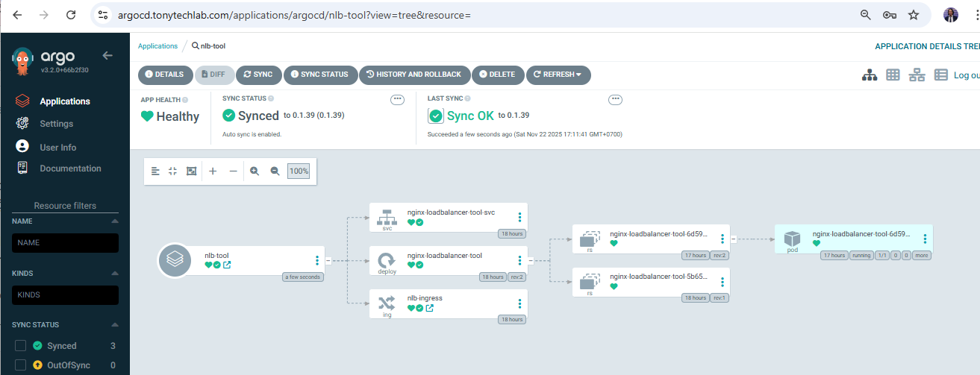The height and width of the screenshot is (375, 980).
Task: Open saved passwords via the key icon
Action: click(889, 15)
